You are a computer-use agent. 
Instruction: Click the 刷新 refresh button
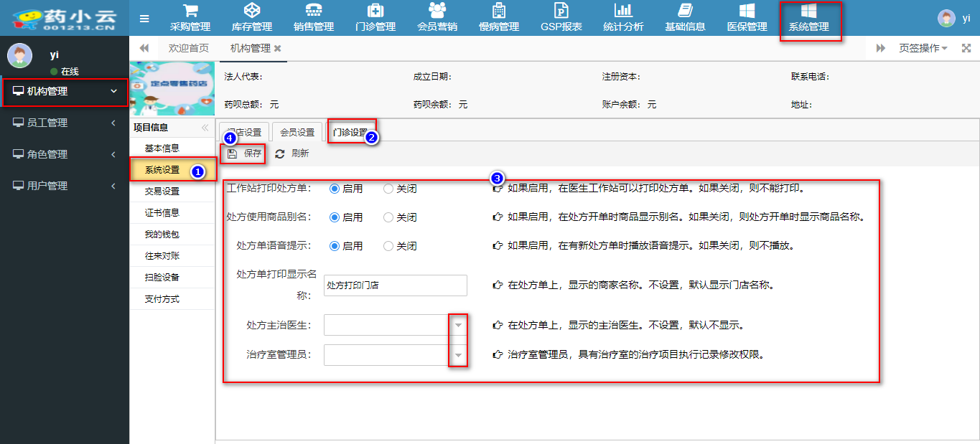(292, 153)
